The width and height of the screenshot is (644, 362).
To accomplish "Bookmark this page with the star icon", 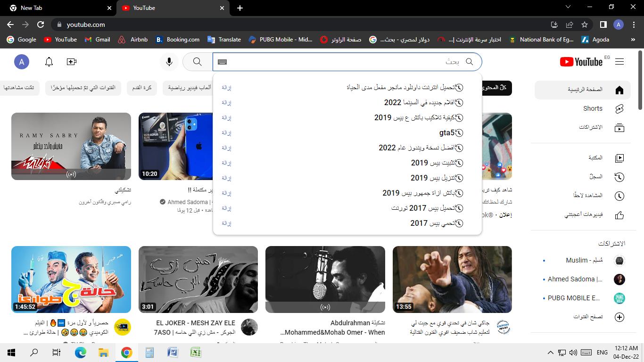I will [585, 25].
